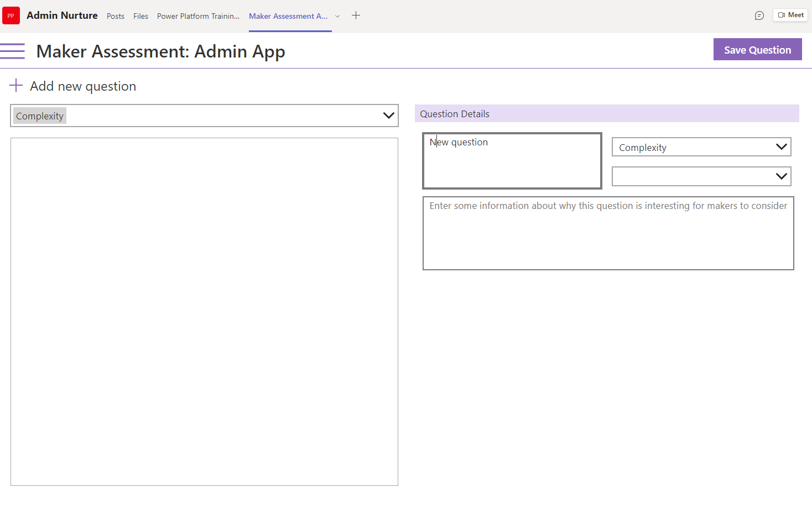The width and height of the screenshot is (812, 508).
Task: Add a new tab using the plus icon
Action: coord(356,15)
